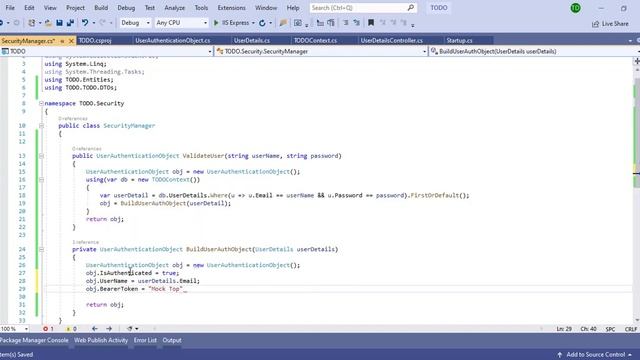Image resolution: width=640 pixels, height=360 pixels.
Task: Open the Debug configuration dropdown
Action: (135, 23)
